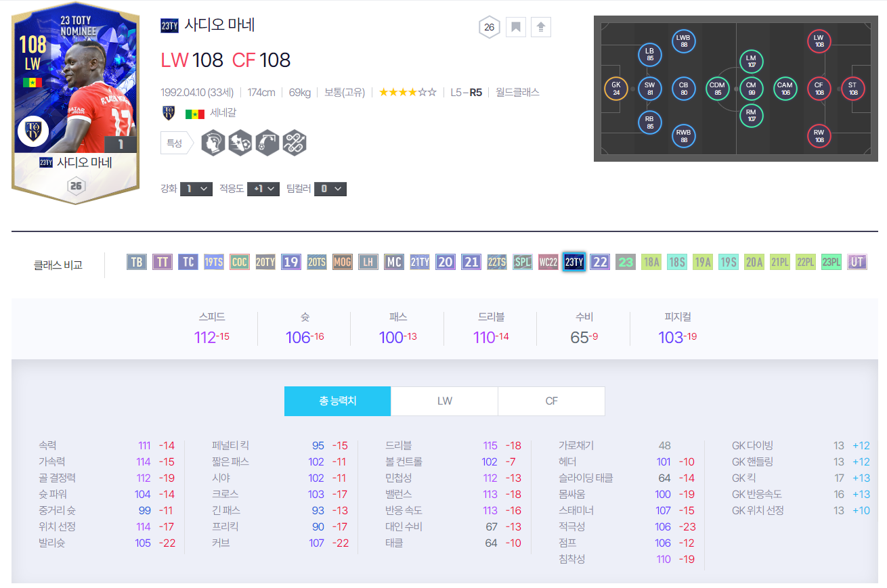Select the UT class icon

[x=857, y=262]
